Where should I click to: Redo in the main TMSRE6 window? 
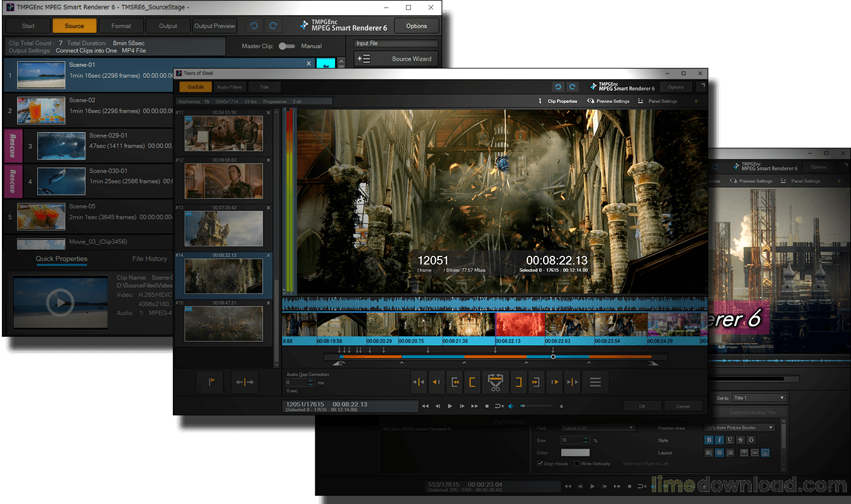click(x=273, y=26)
